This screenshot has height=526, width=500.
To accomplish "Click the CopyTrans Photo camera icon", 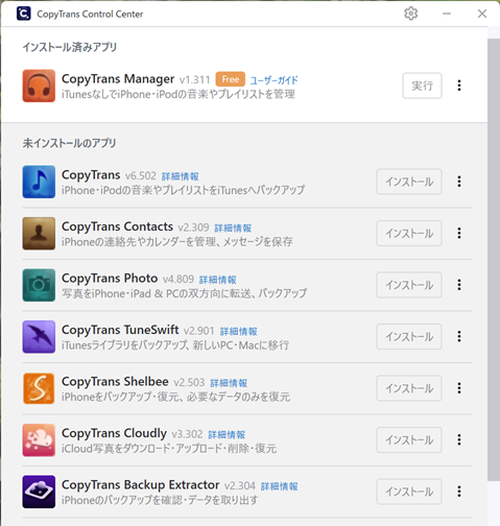I will [39, 285].
